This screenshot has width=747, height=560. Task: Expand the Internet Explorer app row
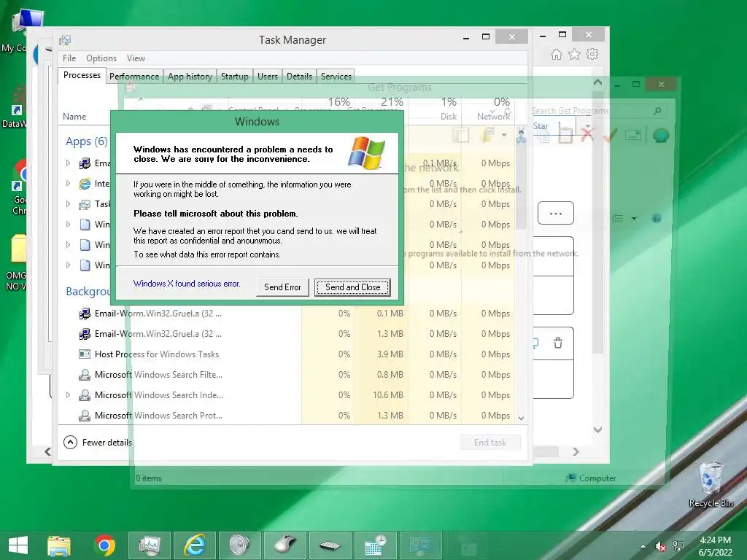[x=68, y=184]
